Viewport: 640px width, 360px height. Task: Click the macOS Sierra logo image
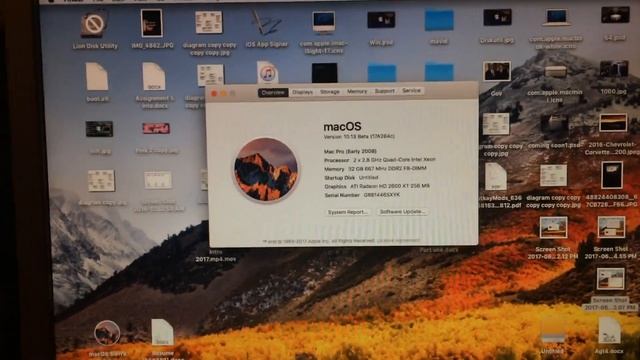click(x=266, y=169)
